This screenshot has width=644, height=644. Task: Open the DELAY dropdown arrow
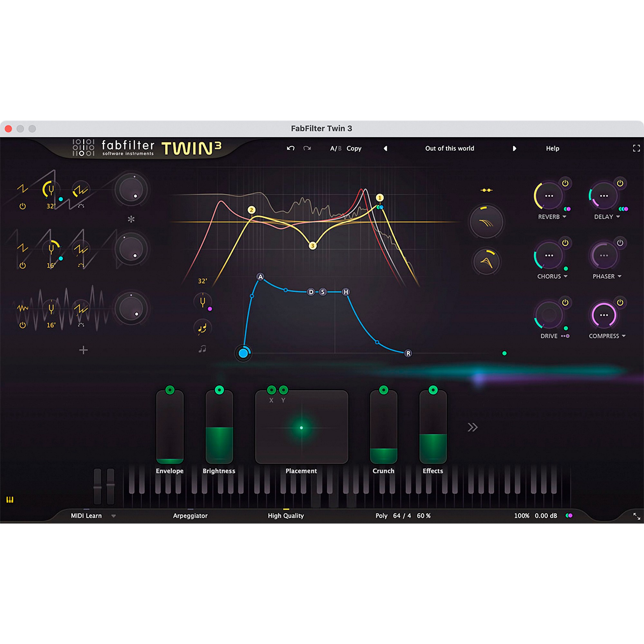coord(618,217)
